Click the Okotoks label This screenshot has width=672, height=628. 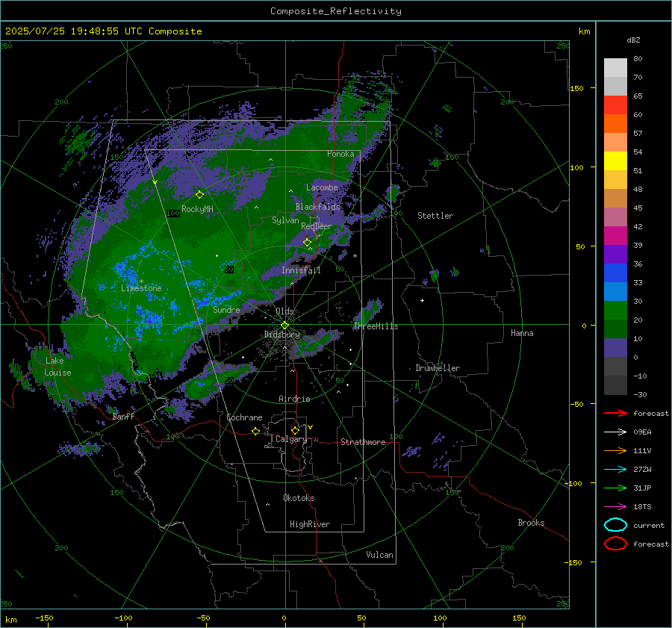coord(299,498)
